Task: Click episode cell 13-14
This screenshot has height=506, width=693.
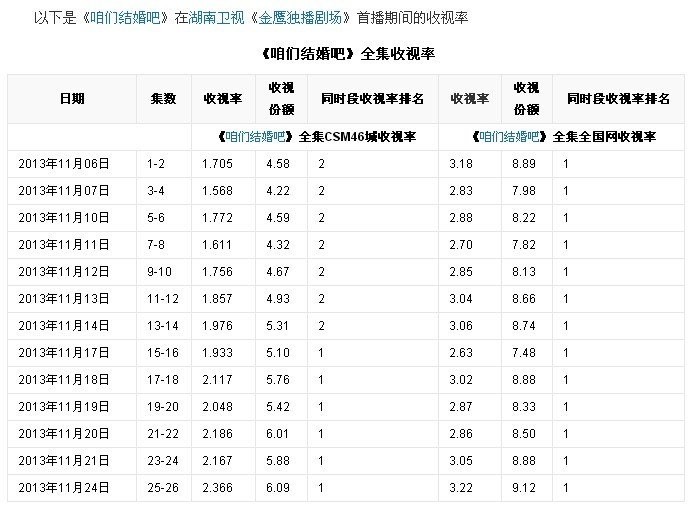Action: tap(163, 326)
